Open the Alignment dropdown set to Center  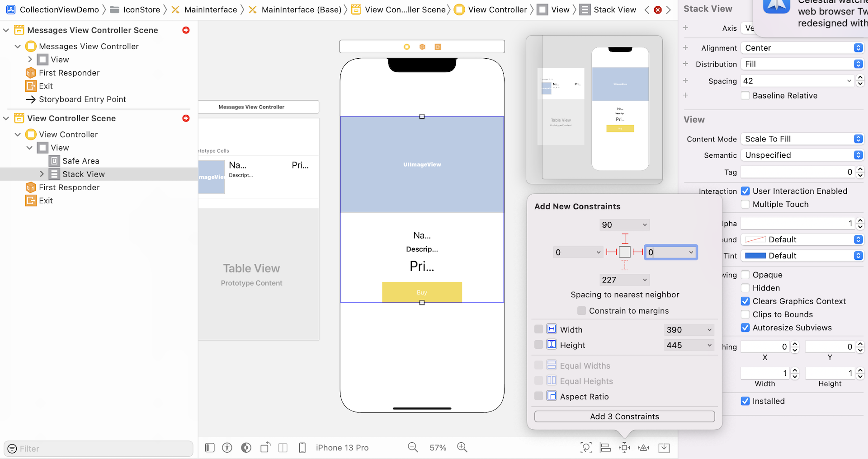tap(802, 48)
